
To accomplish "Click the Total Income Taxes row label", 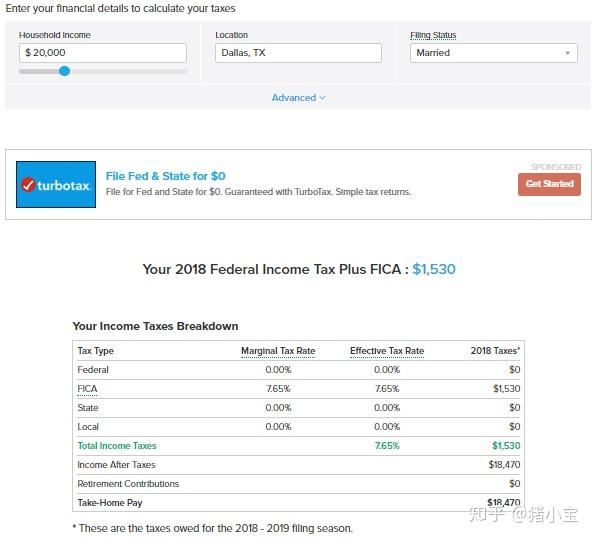I will pyautogui.click(x=117, y=446).
